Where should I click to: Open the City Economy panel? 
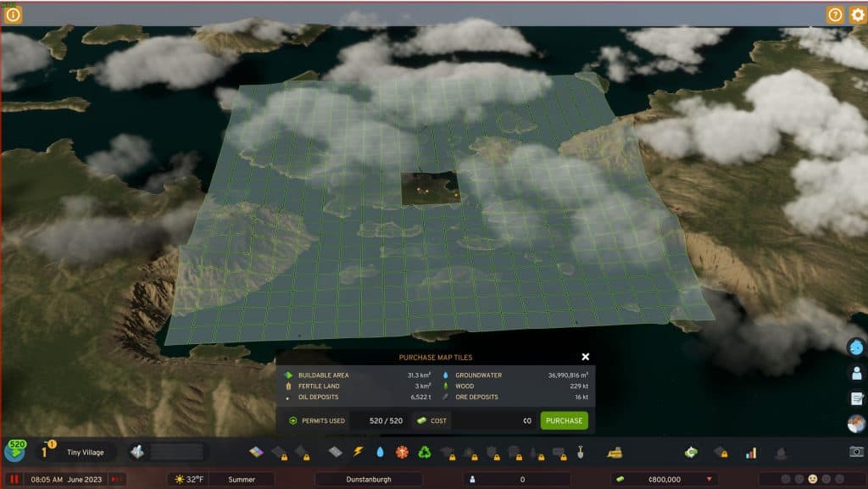tap(691, 453)
